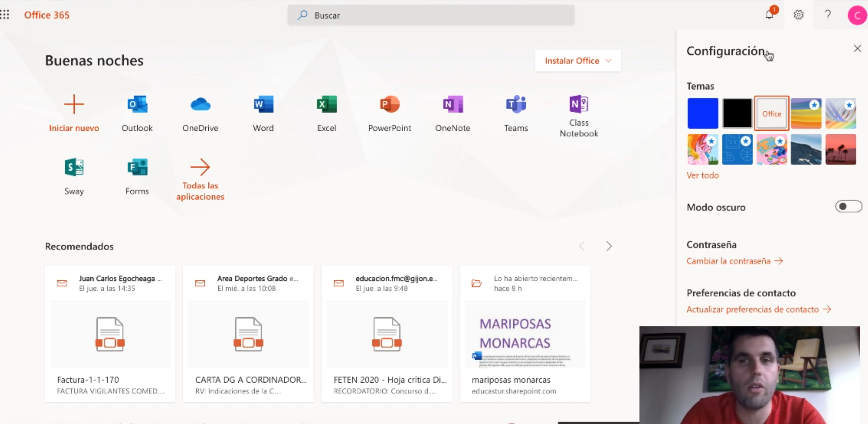Expand the Instalar Office dropdown
Screen dimensions: 868x424
578,61
